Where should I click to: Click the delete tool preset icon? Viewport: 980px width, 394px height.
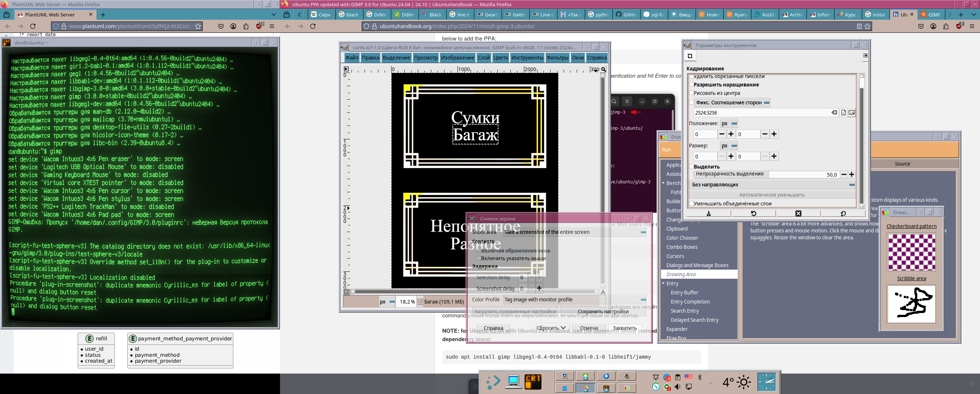tap(798, 213)
